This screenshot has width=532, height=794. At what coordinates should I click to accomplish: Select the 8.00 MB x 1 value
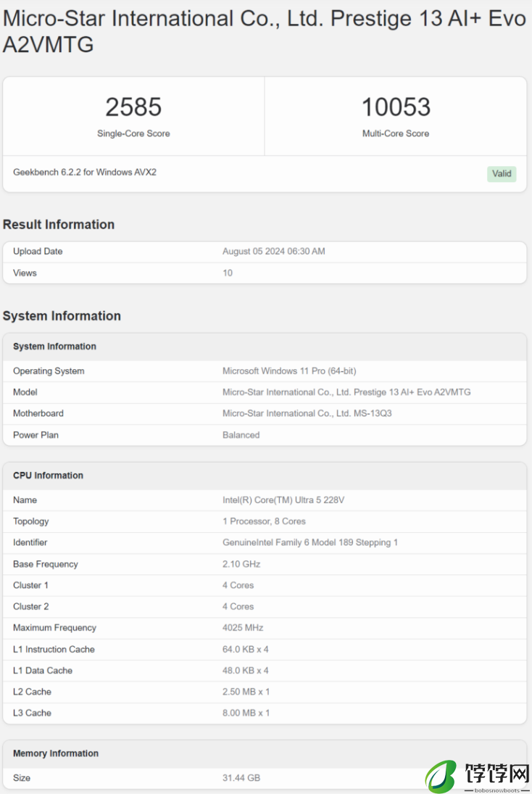point(246,713)
